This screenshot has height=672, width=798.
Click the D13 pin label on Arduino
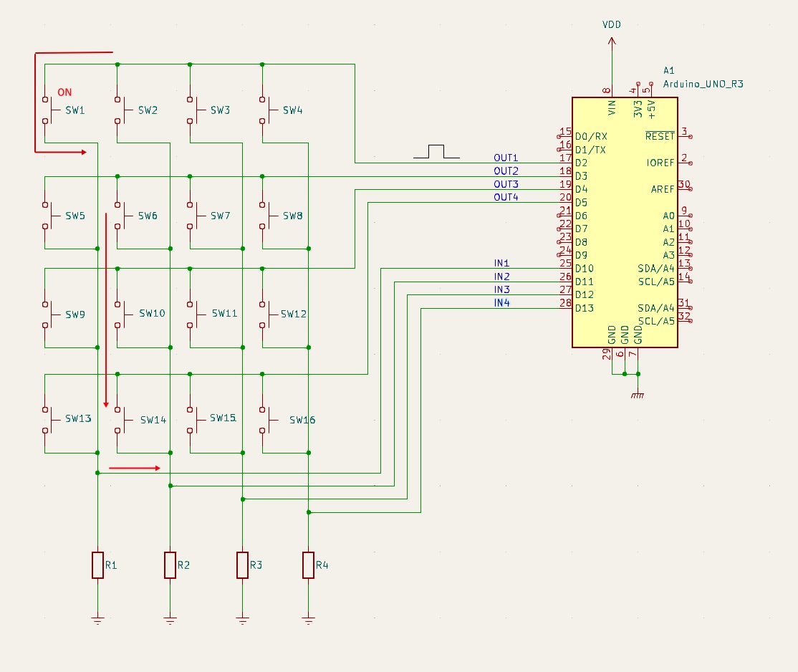click(585, 308)
